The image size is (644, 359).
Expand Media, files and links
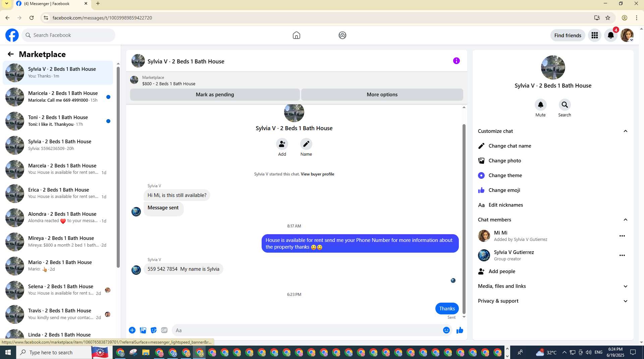(x=626, y=286)
